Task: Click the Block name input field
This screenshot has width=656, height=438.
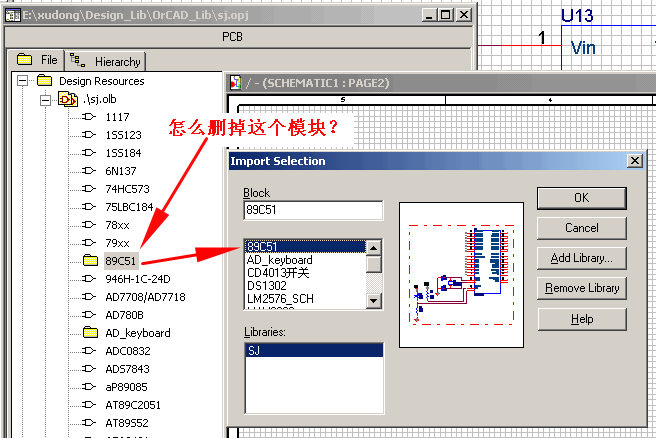Action: (313, 210)
